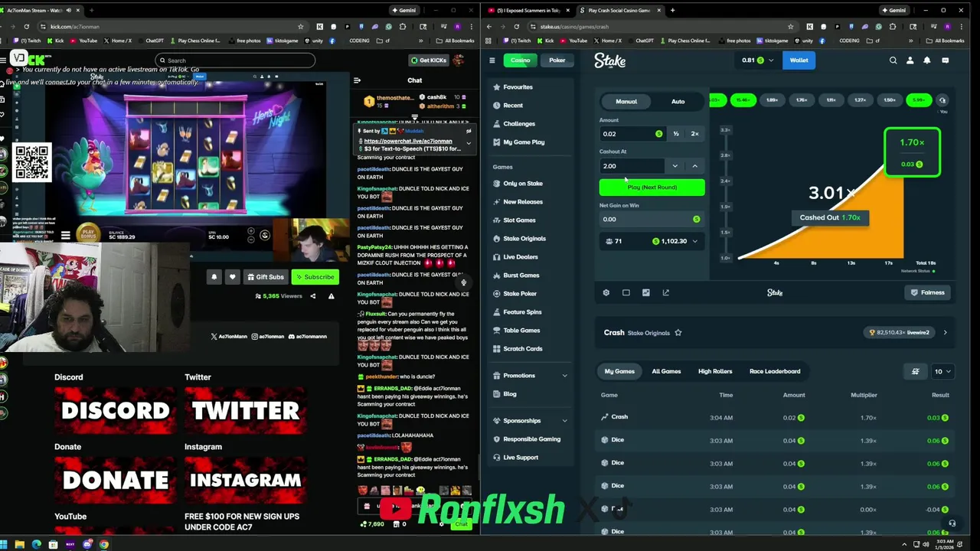
Task: Click the Subscribe button on Kick
Action: pyautogui.click(x=315, y=277)
